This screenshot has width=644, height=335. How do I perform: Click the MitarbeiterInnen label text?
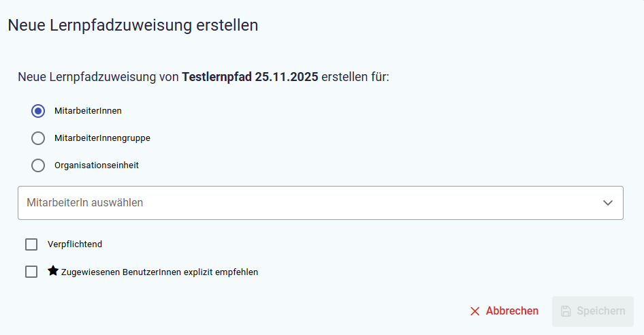coord(88,110)
